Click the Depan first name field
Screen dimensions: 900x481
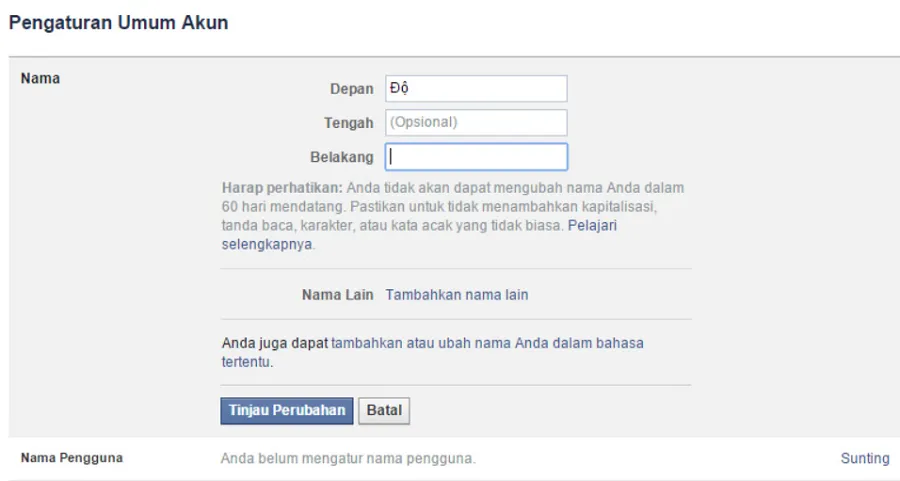476,88
